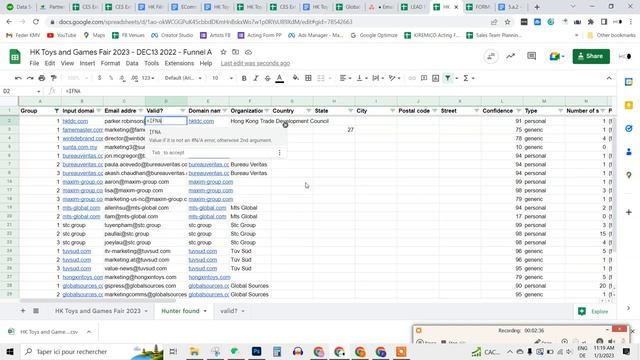Open the File menu

(x=34, y=63)
